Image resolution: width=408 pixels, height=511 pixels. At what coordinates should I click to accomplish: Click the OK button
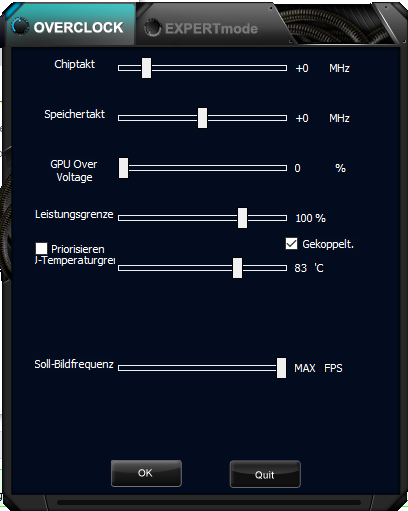(146, 473)
